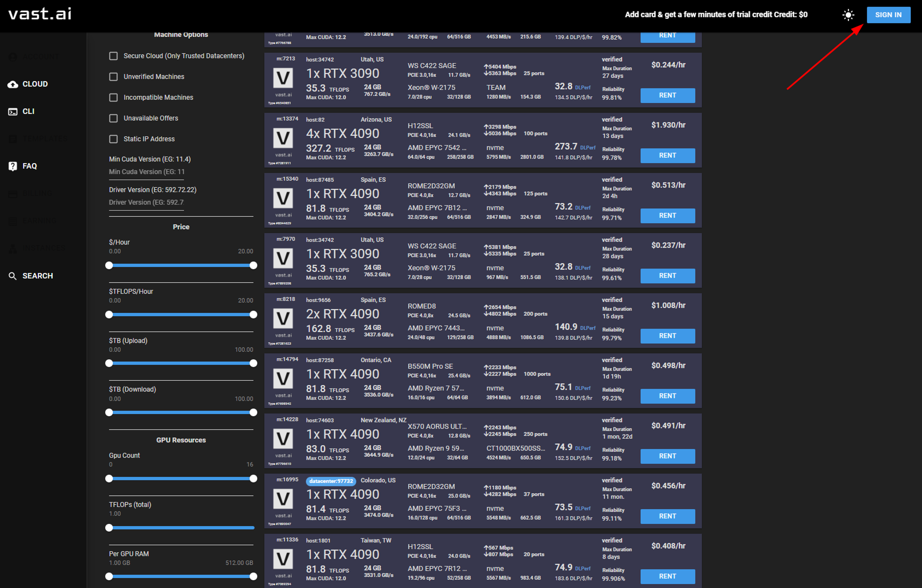Toggle the Unavailable Offers checkbox
Viewport: 922px width, 588px height.
coord(113,118)
